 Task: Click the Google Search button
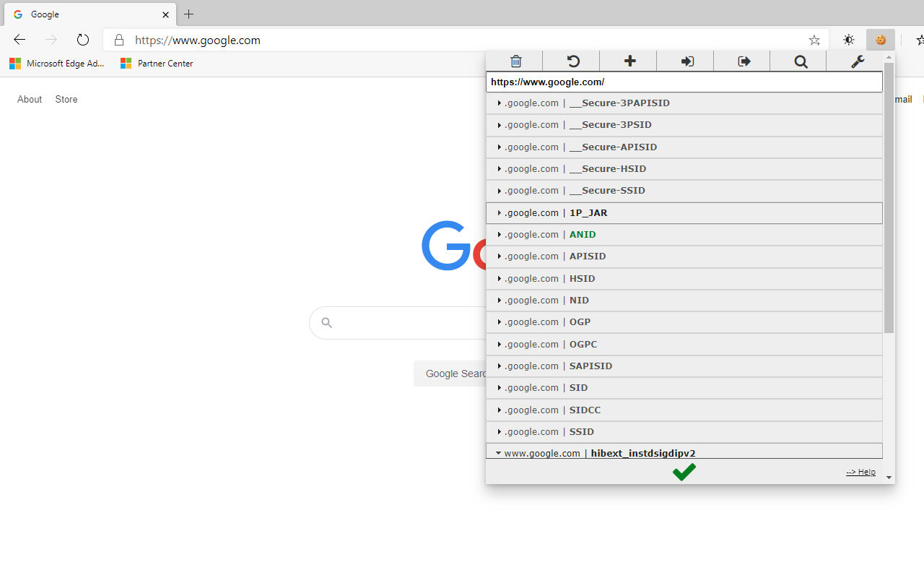coord(450,374)
